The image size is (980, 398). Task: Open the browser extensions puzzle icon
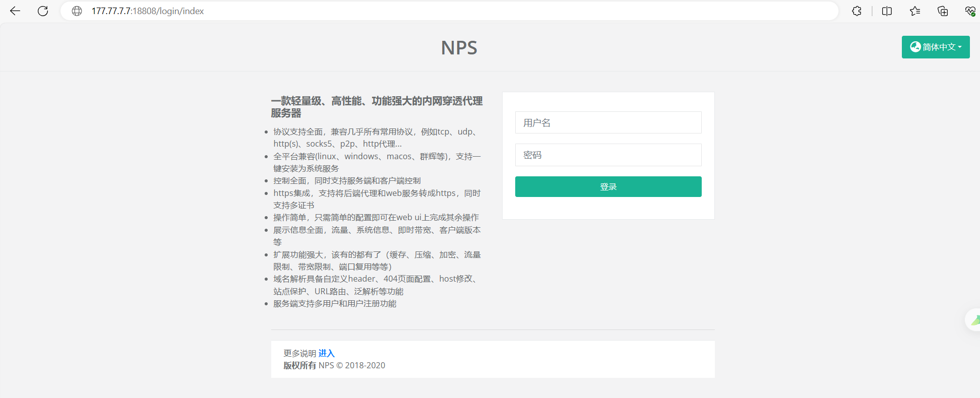856,11
